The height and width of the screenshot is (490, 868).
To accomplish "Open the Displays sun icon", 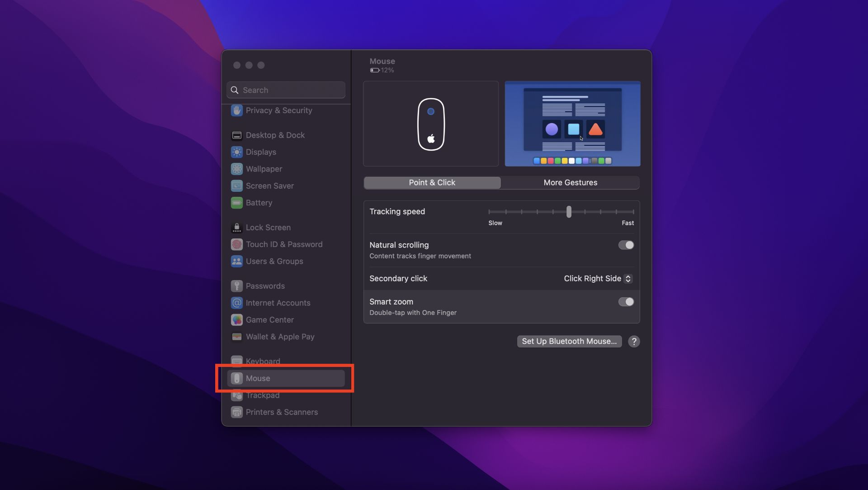I will click(236, 152).
